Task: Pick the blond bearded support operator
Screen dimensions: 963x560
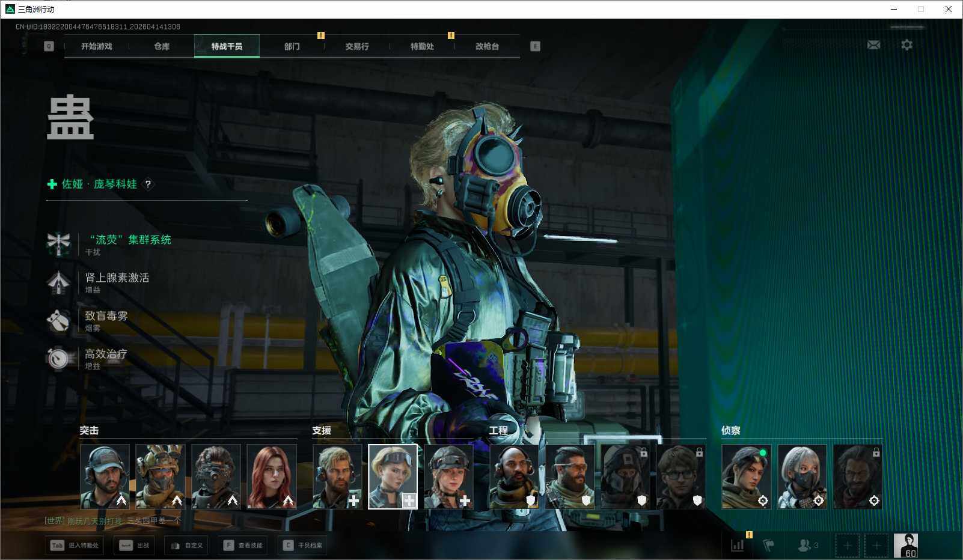Action: click(x=337, y=476)
